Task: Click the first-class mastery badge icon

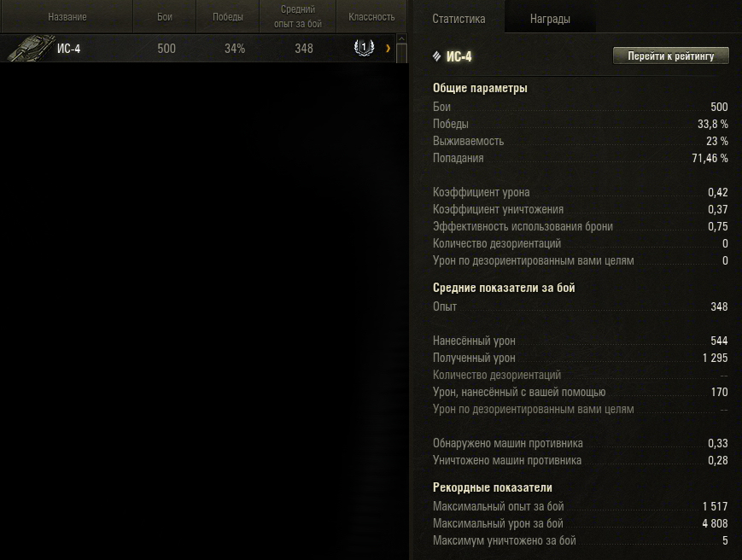Action: click(364, 47)
